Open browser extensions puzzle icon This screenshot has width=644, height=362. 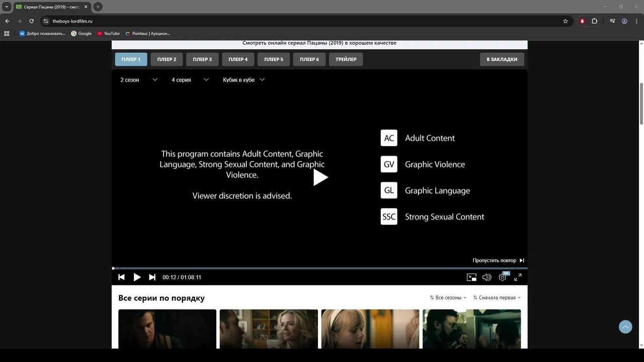pos(595,21)
